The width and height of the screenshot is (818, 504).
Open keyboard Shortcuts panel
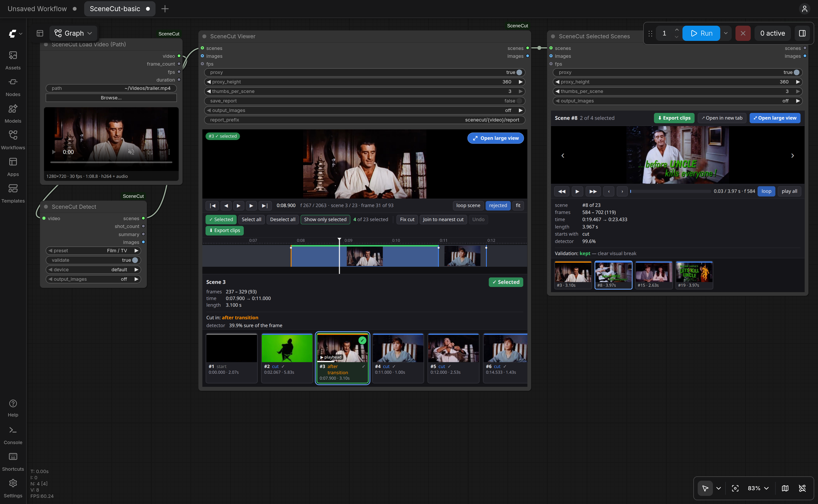[13, 462]
